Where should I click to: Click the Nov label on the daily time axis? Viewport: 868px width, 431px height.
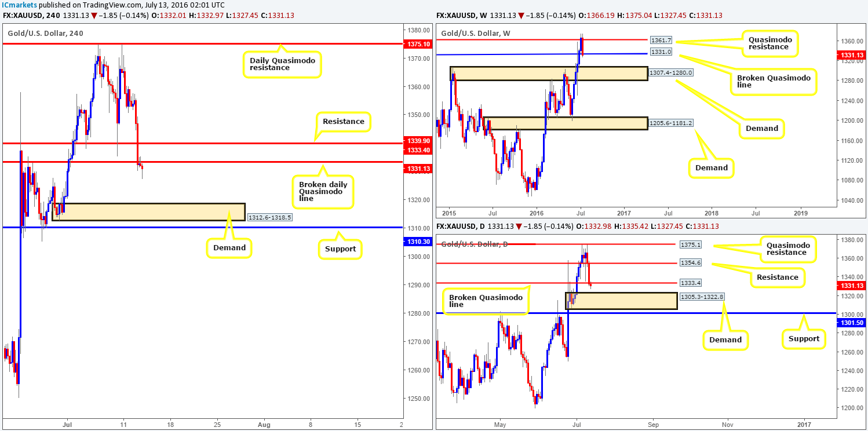point(727,424)
